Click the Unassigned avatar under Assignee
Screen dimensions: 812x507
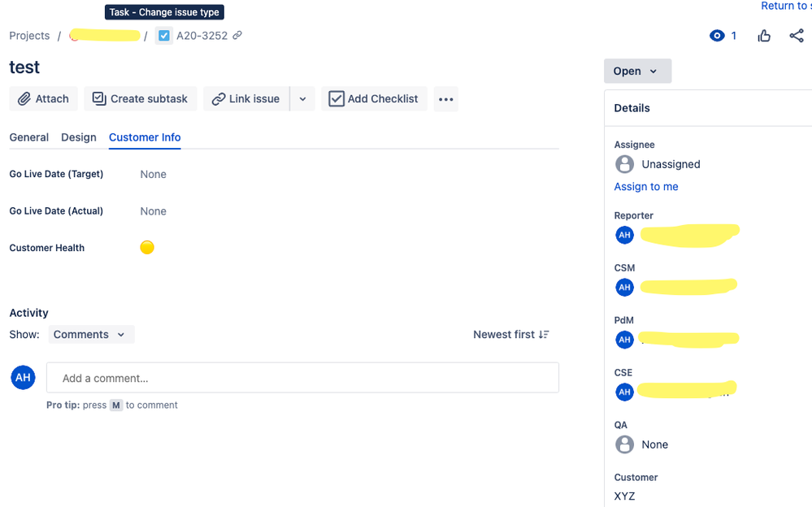(x=624, y=164)
